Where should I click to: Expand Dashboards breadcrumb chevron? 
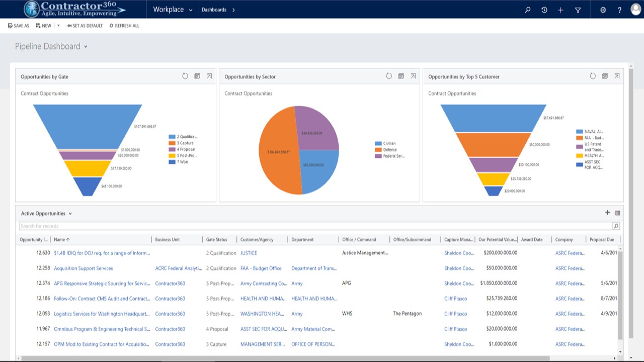(x=233, y=10)
